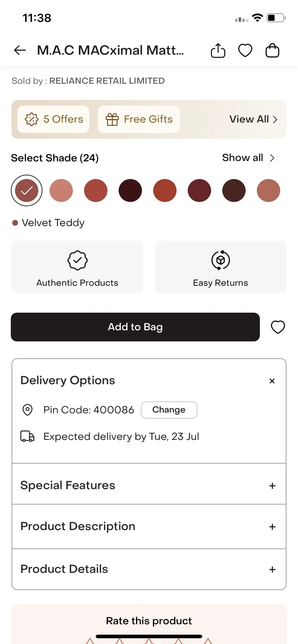Tap the delivery truck icon
This screenshot has width=298, height=644.
[x=27, y=436]
